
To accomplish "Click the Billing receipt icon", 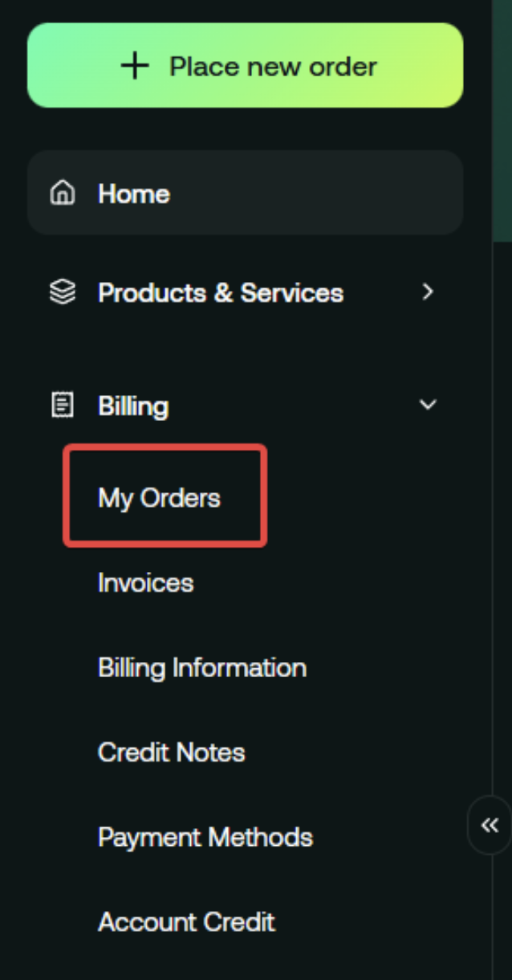I will [63, 406].
